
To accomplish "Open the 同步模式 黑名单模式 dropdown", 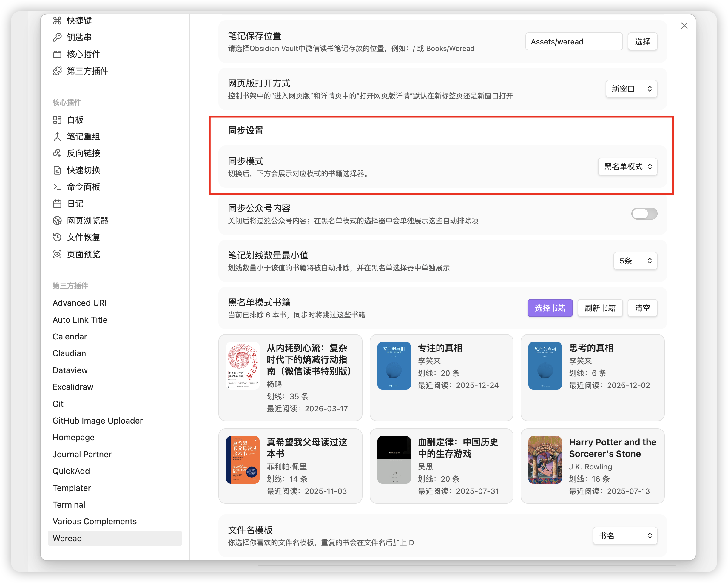I will [627, 167].
